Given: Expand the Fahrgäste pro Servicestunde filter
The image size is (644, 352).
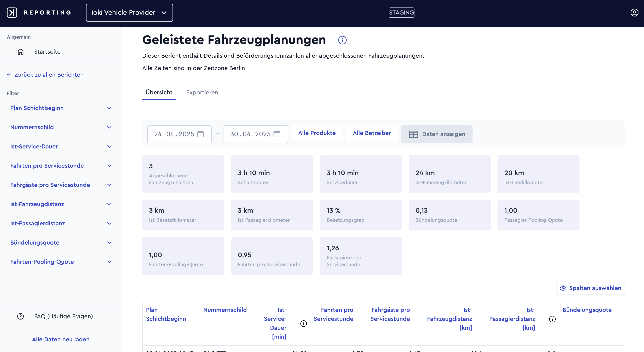Looking at the screenshot, I should [61, 185].
